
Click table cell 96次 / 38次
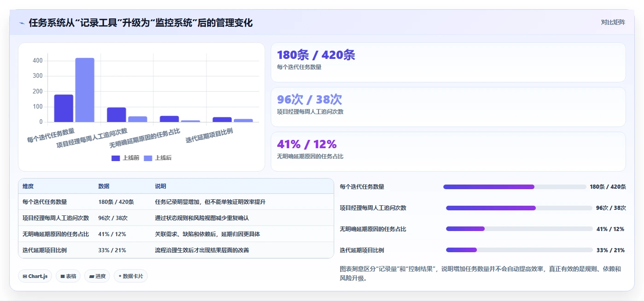pos(113,218)
